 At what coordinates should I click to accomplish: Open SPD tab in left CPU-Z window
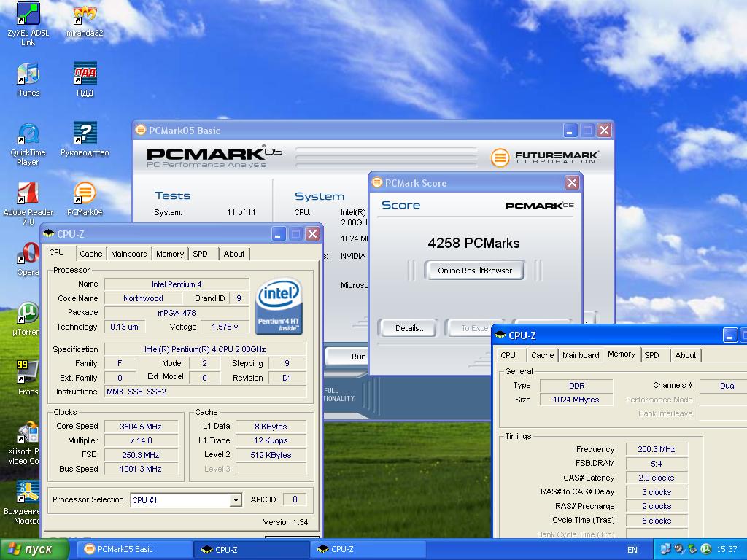[200, 254]
